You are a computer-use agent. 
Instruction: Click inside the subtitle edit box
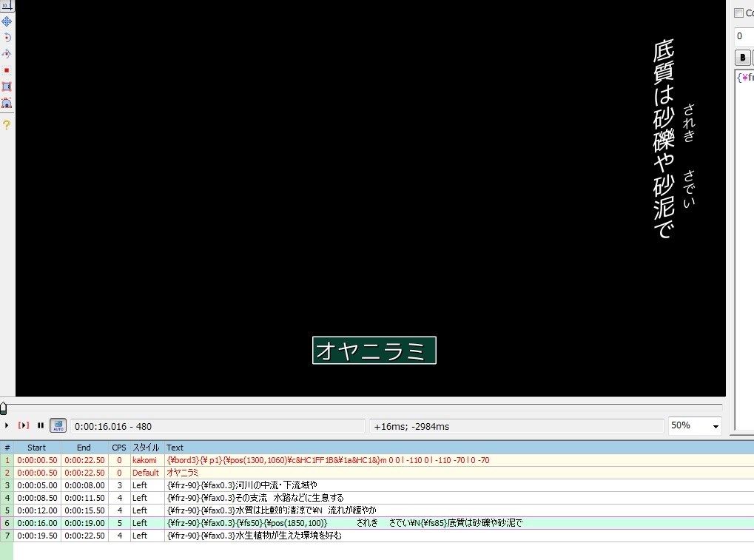(745, 250)
